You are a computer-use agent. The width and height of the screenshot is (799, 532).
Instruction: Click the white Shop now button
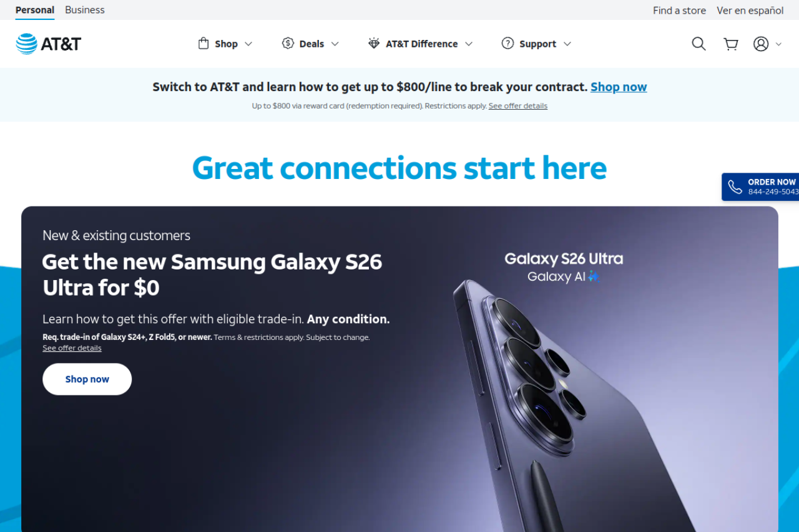pyautogui.click(x=87, y=379)
